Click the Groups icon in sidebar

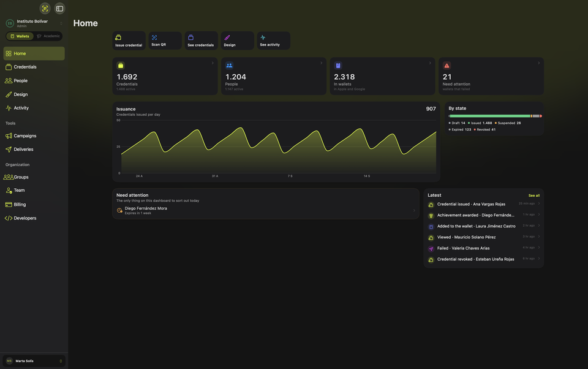coord(9,177)
